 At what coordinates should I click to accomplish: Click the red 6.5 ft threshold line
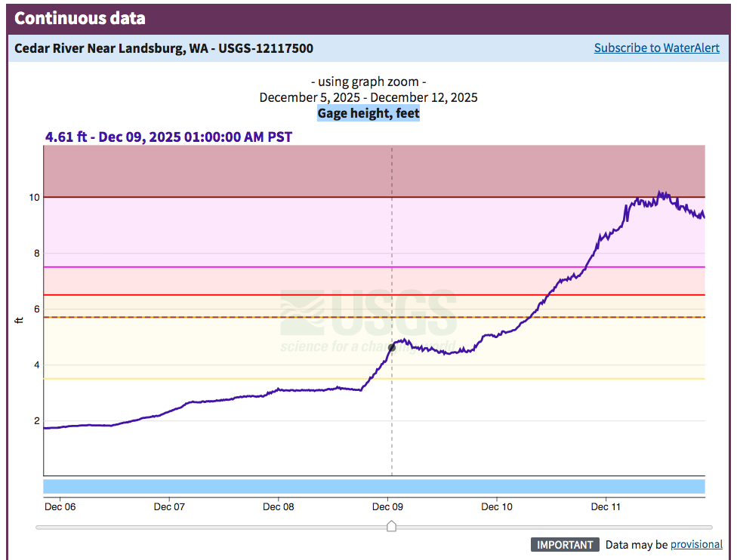(227, 295)
